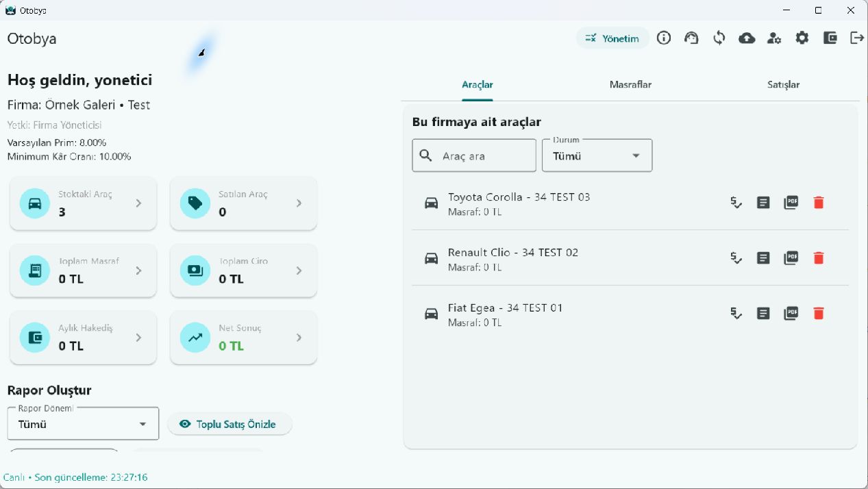Generate PDF for Fiat Egea
The width and height of the screenshot is (868, 489).
(x=791, y=314)
